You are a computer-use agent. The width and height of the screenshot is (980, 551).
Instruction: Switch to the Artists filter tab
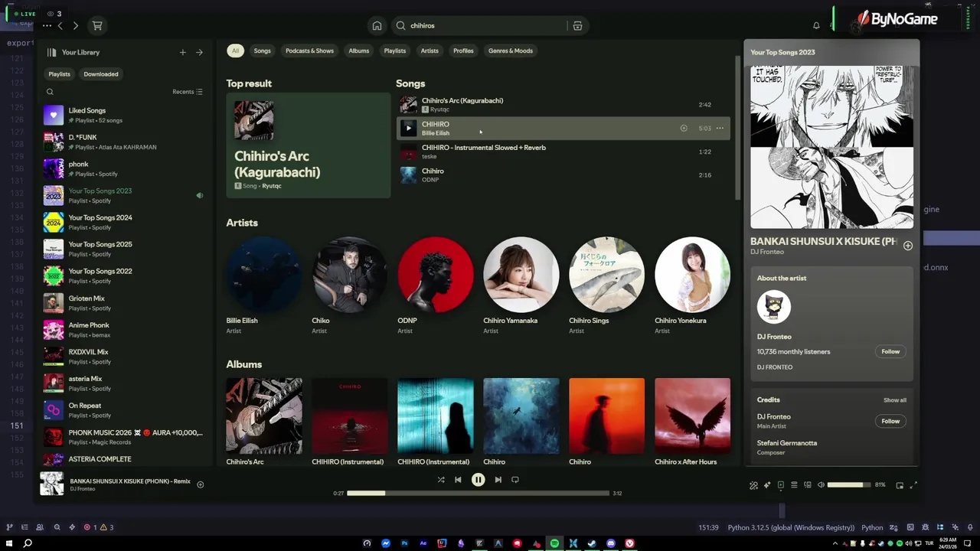(430, 51)
